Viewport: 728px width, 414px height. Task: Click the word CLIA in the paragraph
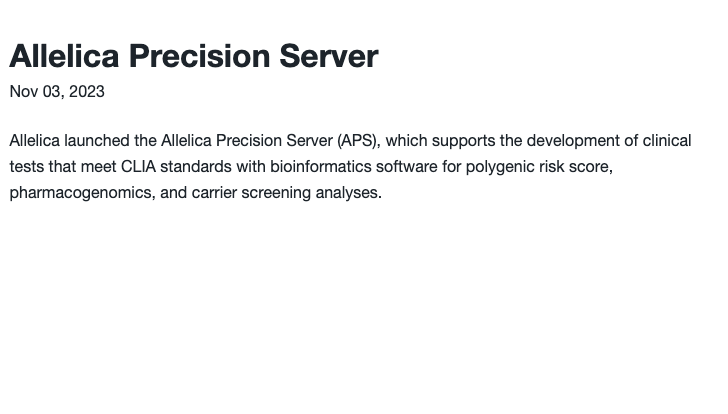pyautogui.click(x=138, y=167)
